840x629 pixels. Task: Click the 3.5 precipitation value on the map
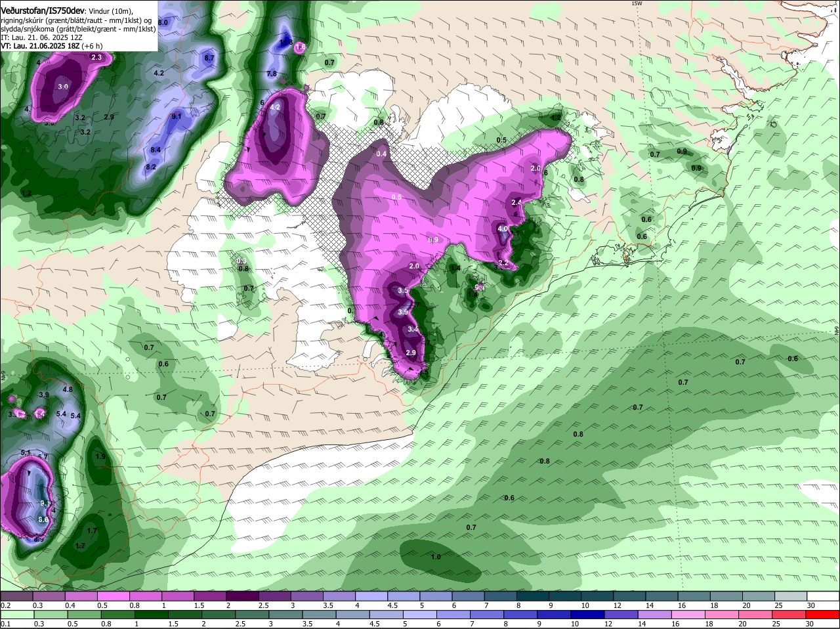[x=403, y=291]
